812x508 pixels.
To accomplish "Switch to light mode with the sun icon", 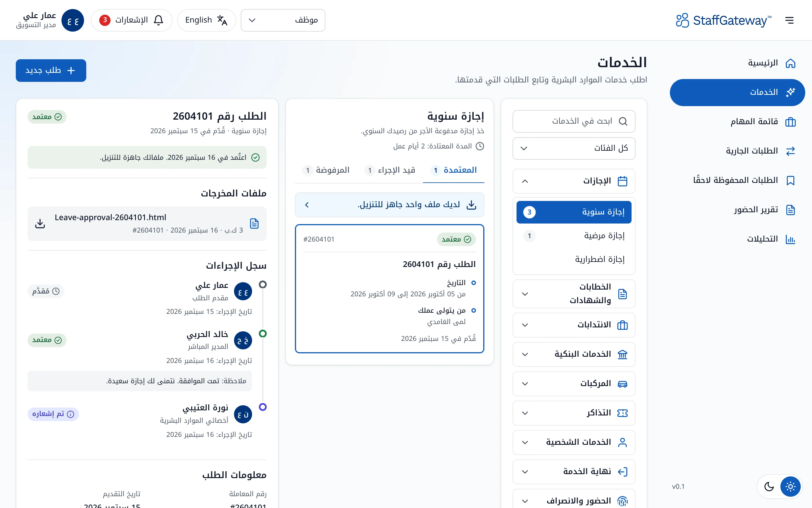I will coord(790,487).
